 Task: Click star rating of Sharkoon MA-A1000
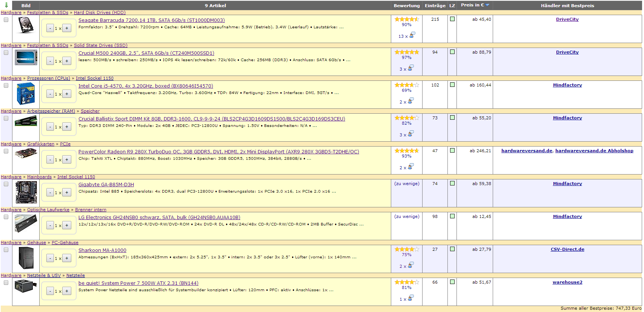pyautogui.click(x=407, y=249)
